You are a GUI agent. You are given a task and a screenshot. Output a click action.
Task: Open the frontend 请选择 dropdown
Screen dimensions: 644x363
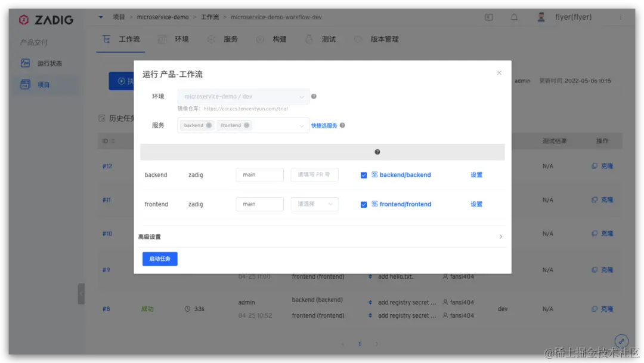pos(314,204)
